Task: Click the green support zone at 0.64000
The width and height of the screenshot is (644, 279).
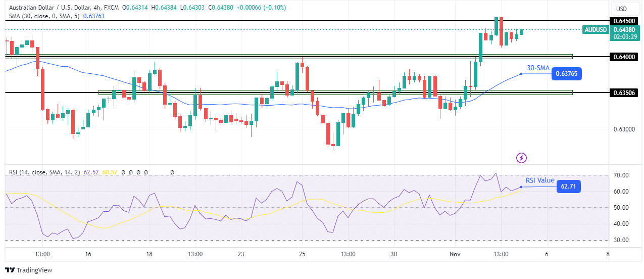Action: [x=289, y=56]
